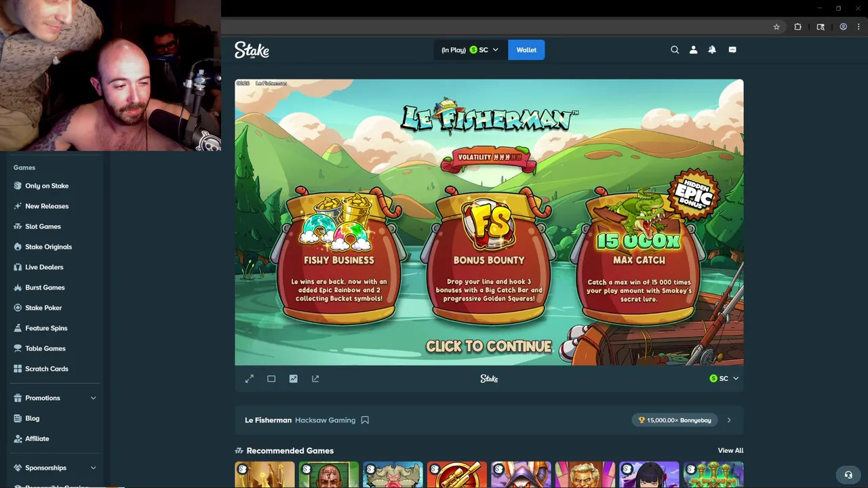Favorite Le Fisherman with bookmark icon
The image size is (868, 488).
click(365, 420)
